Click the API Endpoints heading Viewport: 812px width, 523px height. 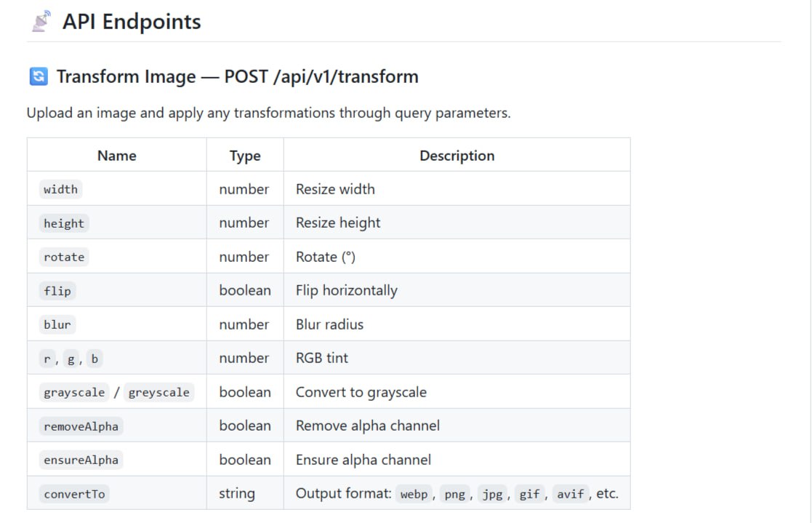pyautogui.click(x=132, y=22)
